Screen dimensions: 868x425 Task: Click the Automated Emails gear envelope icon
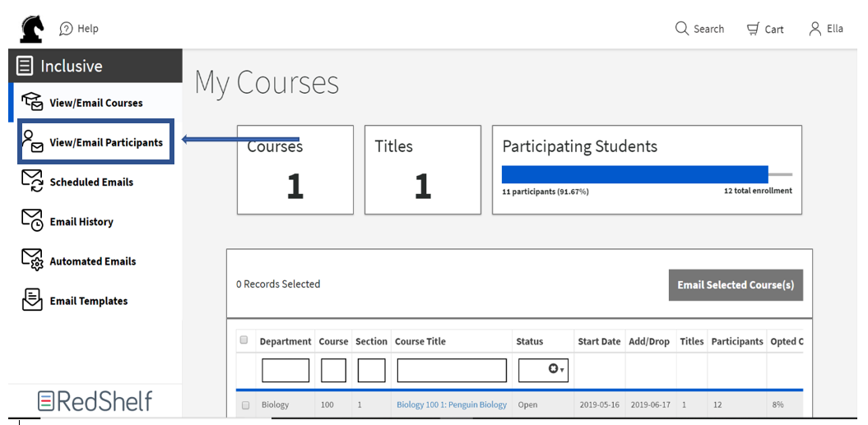click(32, 260)
